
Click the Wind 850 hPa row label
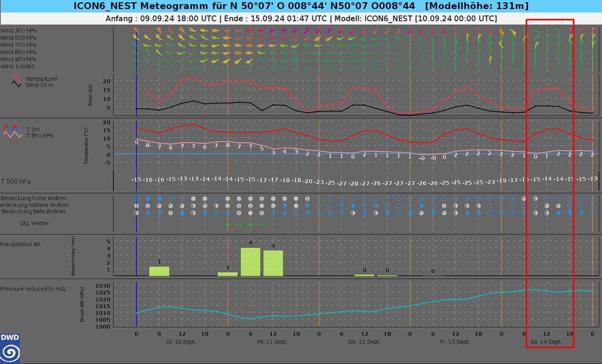pos(18,52)
